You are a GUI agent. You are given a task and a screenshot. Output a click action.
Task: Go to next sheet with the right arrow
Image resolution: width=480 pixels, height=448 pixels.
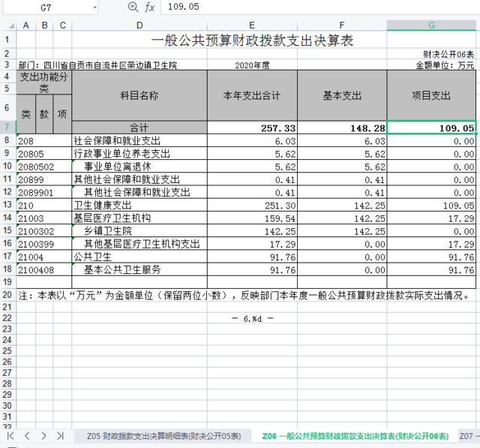point(43,435)
